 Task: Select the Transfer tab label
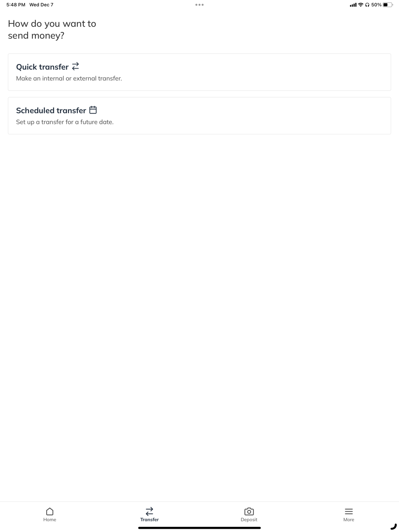point(149,520)
